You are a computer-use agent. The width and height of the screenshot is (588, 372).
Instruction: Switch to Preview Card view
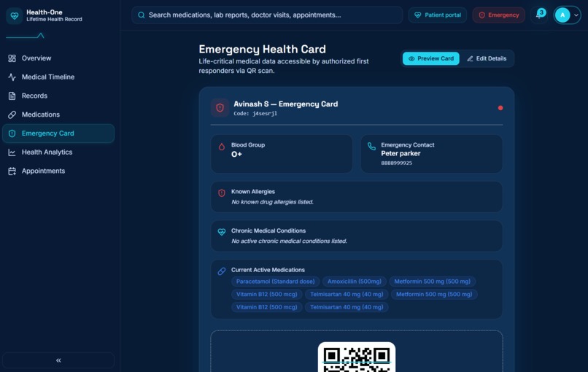point(431,58)
